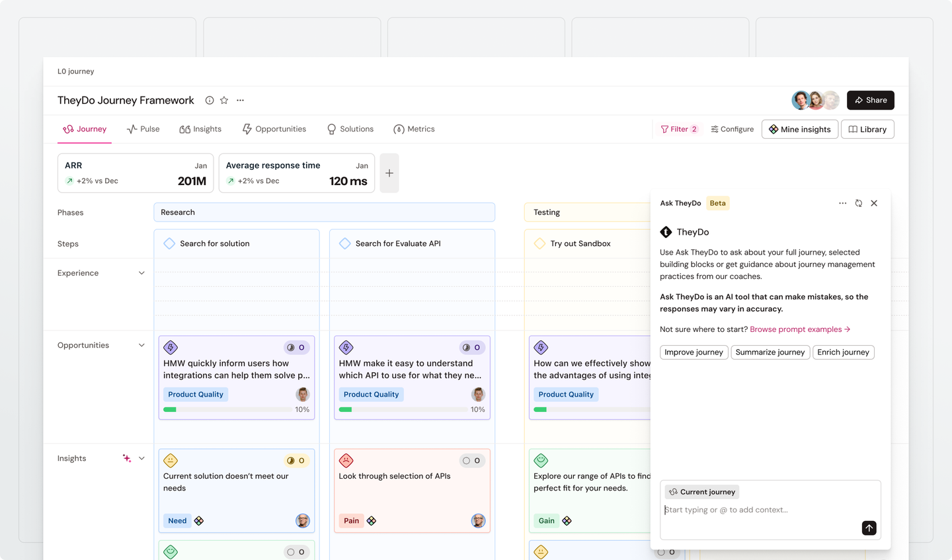Open journey info tooltip icon

click(210, 100)
